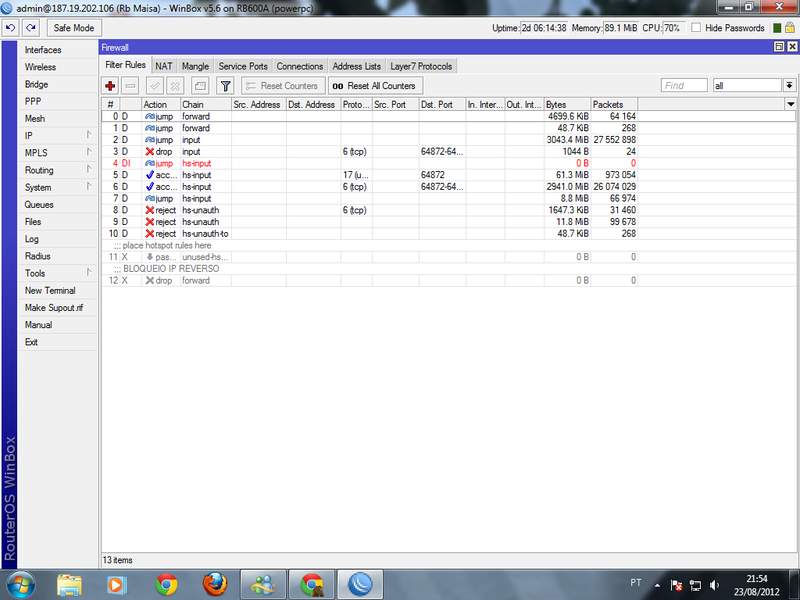Image resolution: width=800 pixels, height=600 pixels.
Task: Click the Comment note icon
Action: pyautogui.click(x=200, y=86)
